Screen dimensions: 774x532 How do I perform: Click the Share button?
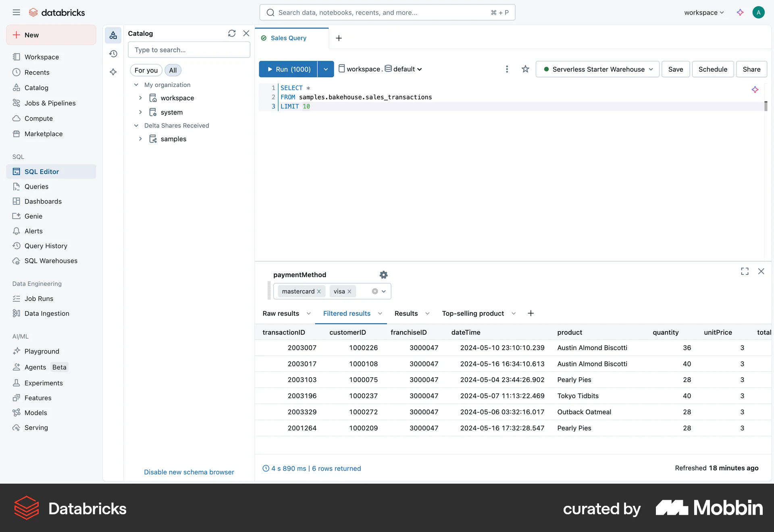(751, 69)
